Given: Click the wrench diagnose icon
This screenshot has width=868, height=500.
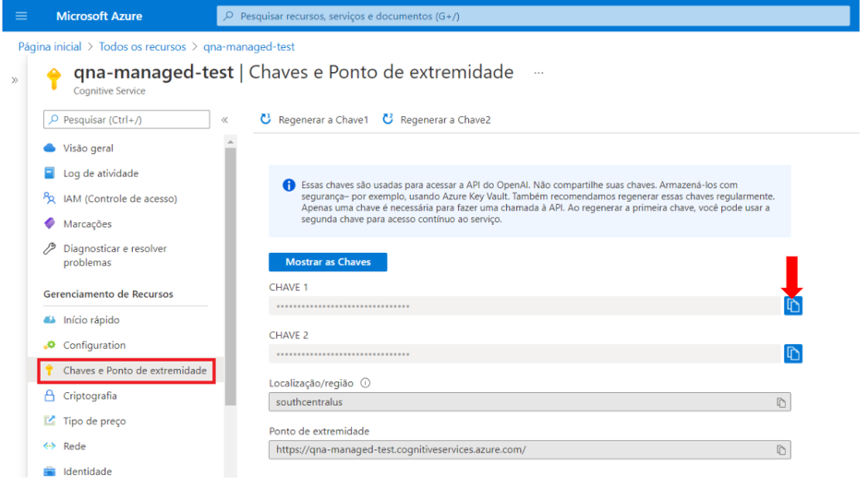Looking at the screenshot, I should tap(49, 248).
